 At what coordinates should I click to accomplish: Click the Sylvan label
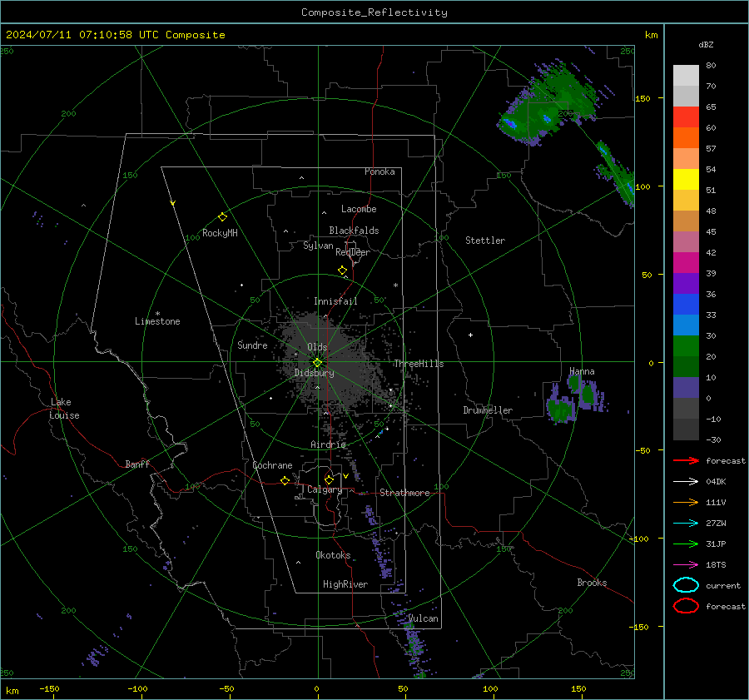[x=318, y=246]
